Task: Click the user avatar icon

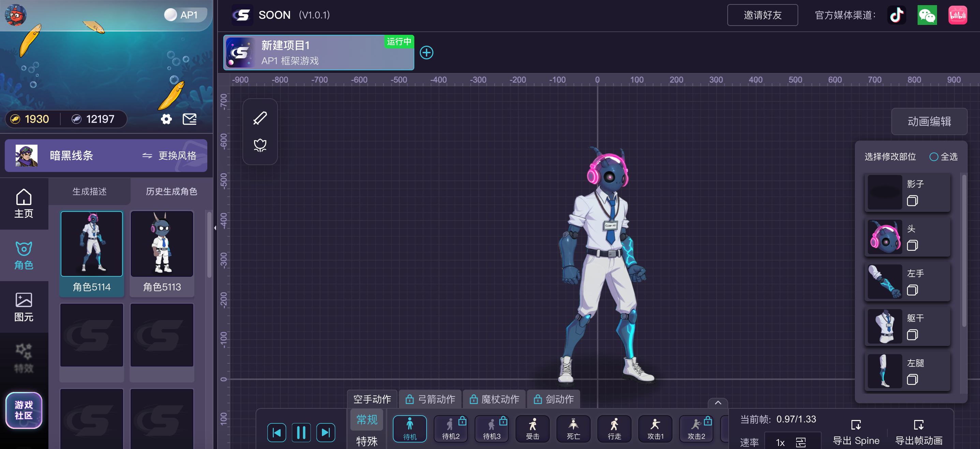Action: click(x=15, y=15)
